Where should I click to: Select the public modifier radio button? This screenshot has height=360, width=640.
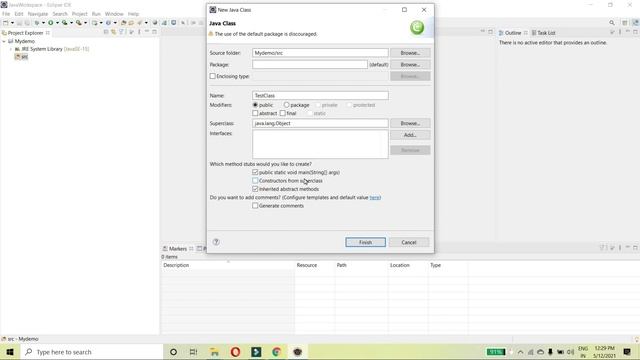(x=256, y=105)
